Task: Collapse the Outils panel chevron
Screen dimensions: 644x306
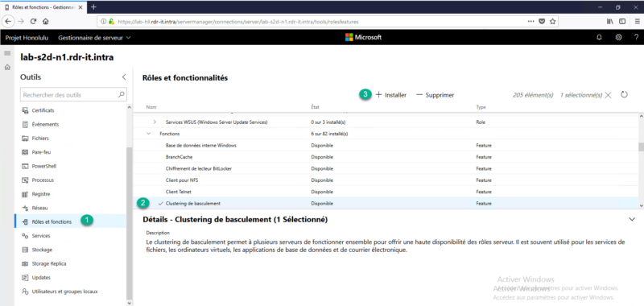Action: pos(124,77)
